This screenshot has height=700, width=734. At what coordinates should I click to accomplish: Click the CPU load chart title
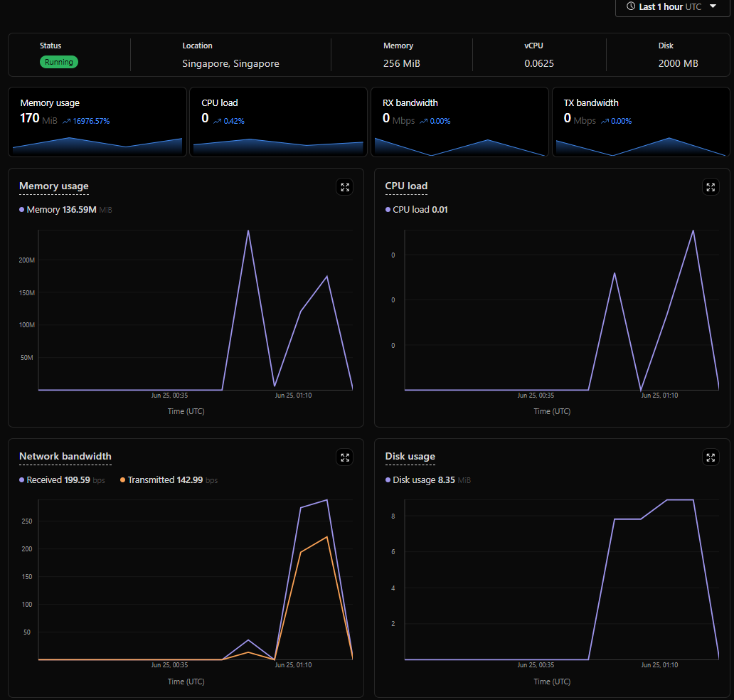[406, 186]
